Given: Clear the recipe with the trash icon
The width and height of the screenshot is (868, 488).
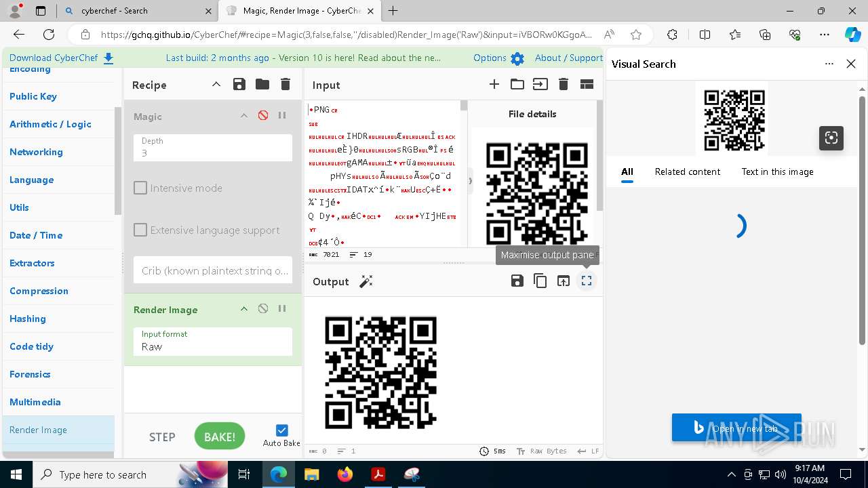Looking at the screenshot, I should [x=285, y=84].
